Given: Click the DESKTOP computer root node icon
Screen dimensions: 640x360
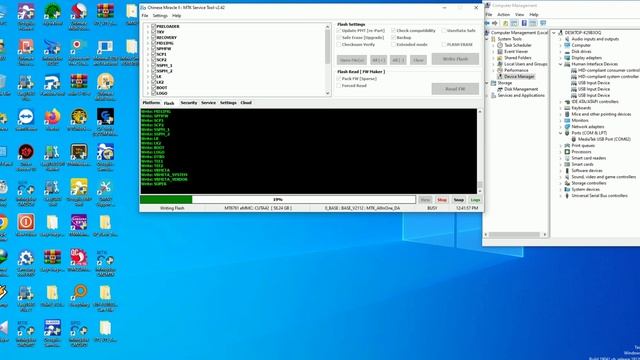Looking at the screenshot, I should click(x=560, y=33).
